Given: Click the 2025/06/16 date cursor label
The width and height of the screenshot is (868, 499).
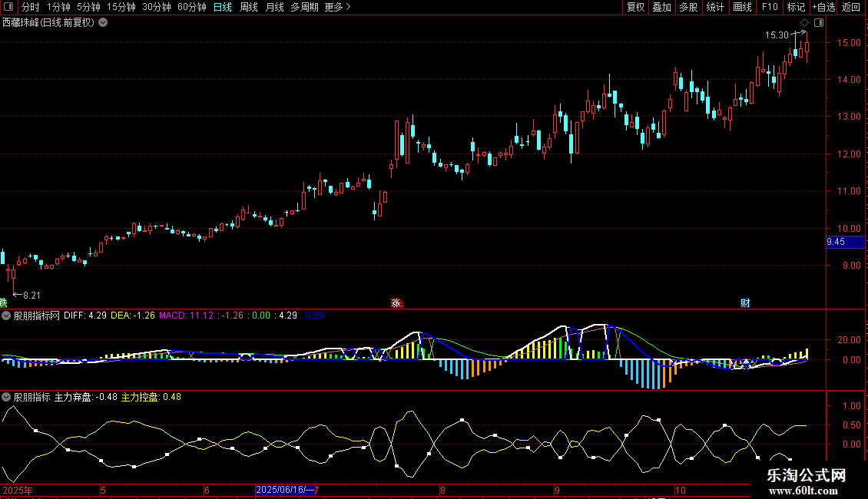Looking at the screenshot, I should click(284, 490).
